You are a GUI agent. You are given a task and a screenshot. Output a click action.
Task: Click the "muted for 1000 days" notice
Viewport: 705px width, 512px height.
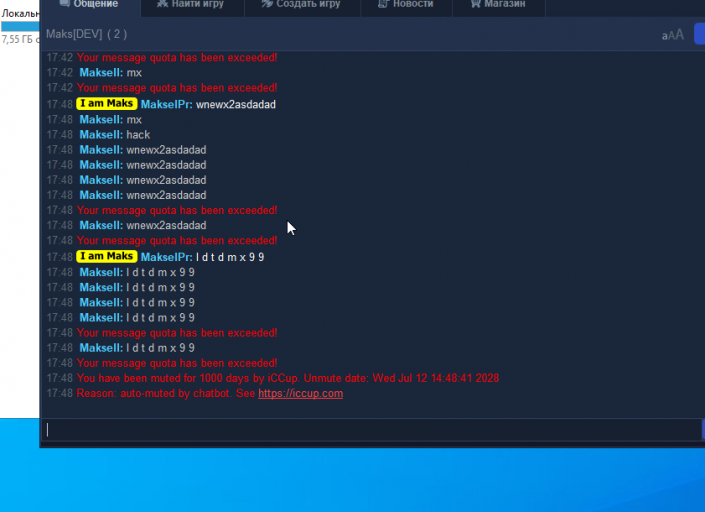[x=288, y=378]
